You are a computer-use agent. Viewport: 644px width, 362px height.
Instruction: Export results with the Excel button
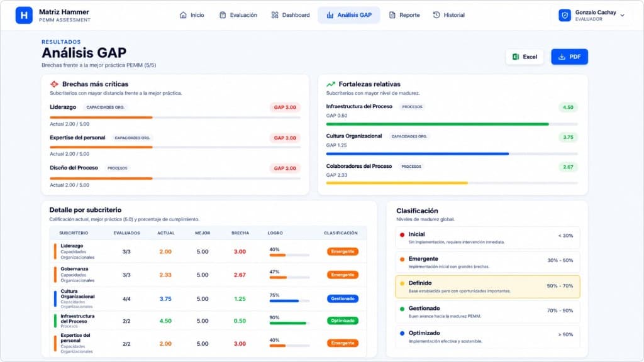525,57
